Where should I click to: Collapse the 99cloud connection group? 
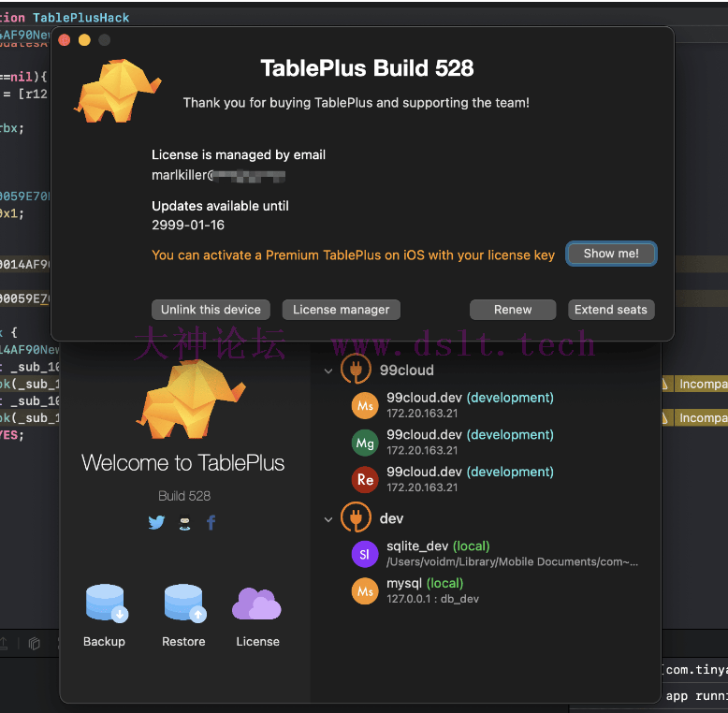[x=328, y=371]
